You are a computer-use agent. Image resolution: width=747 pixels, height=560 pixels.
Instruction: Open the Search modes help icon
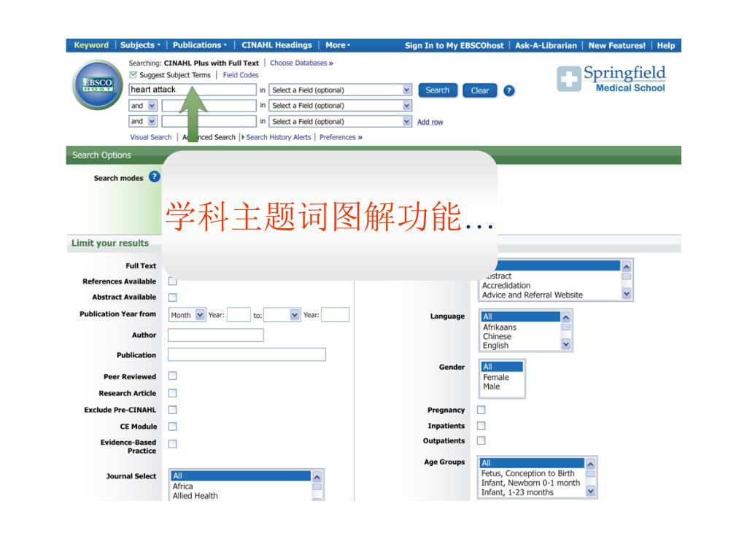point(154,176)
